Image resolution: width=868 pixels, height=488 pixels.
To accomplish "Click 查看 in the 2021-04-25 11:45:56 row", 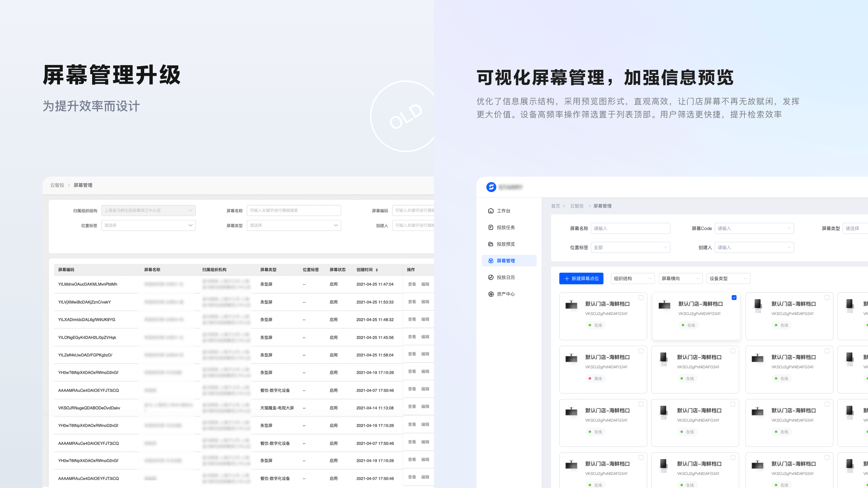I will click(x=412, y=337).
